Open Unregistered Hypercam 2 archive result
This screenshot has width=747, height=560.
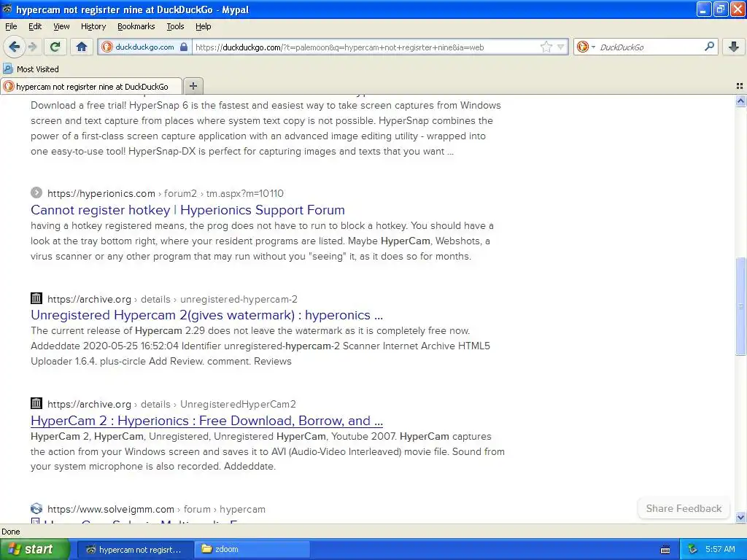206,315
